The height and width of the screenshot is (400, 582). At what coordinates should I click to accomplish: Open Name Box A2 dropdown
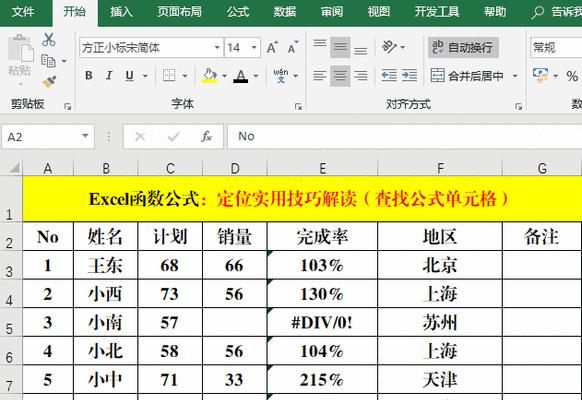85,136
